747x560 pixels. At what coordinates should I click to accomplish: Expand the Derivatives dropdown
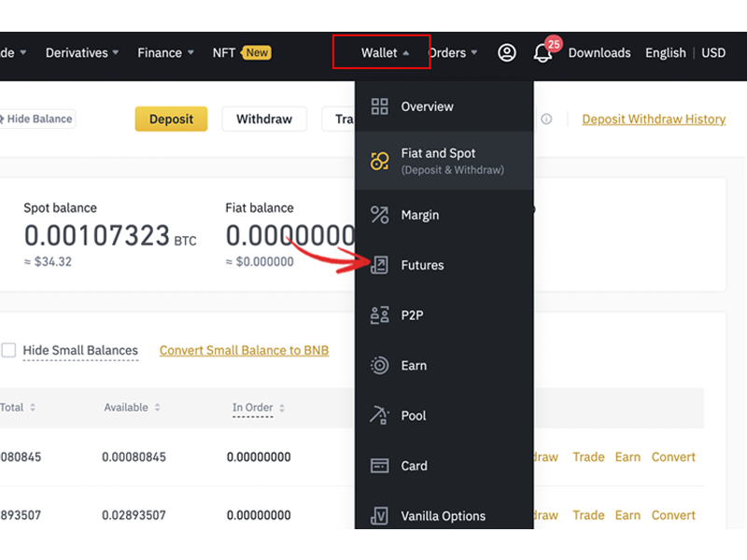coord(82,52)
